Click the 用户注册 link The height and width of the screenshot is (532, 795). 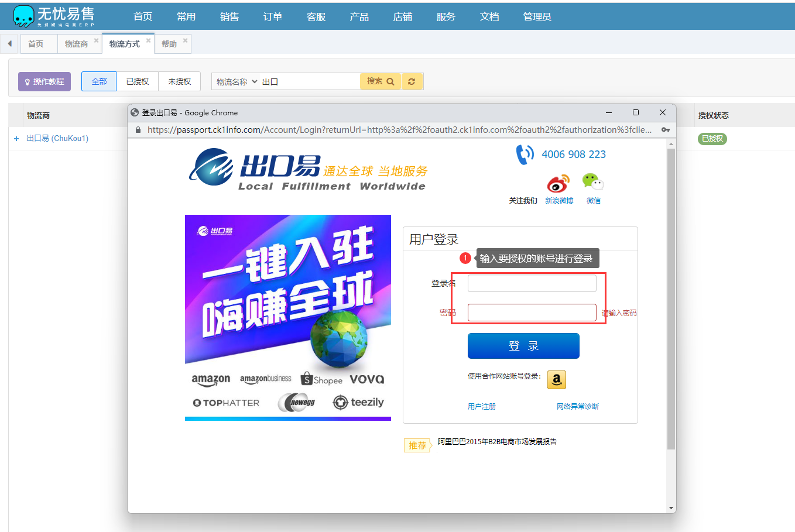click(x=482, y=406)
